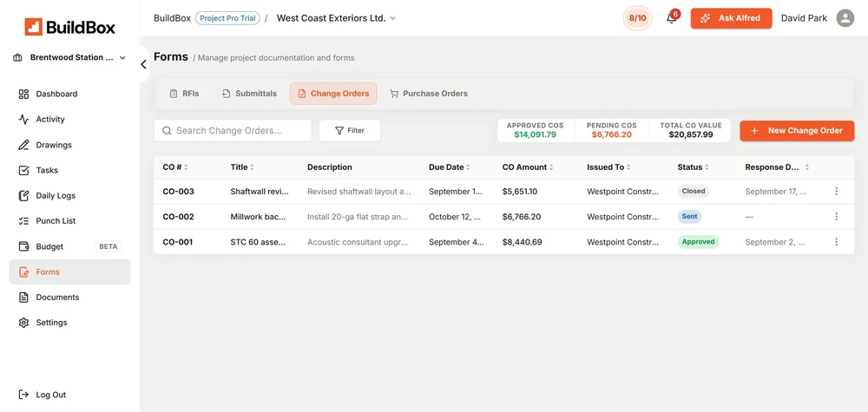Go to Drawings in the sidebar
Viewport: 868px width, 412px height.
coord(69,145)
